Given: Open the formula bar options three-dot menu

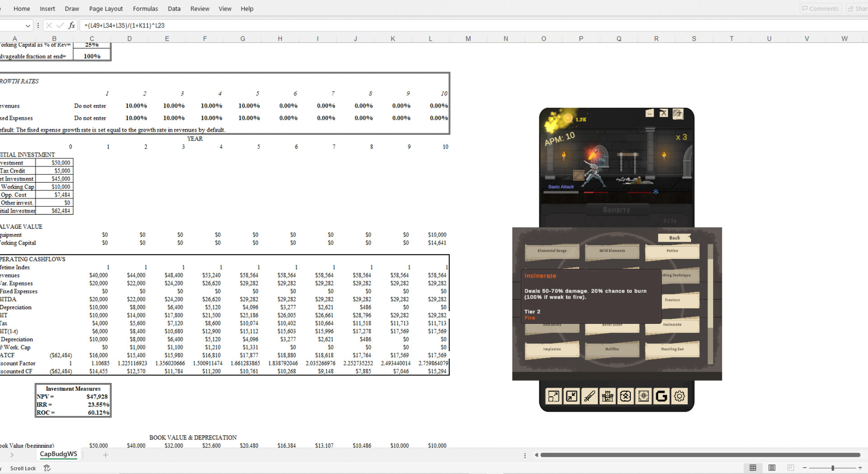Looking at the screenshot, I should point(38,26).
